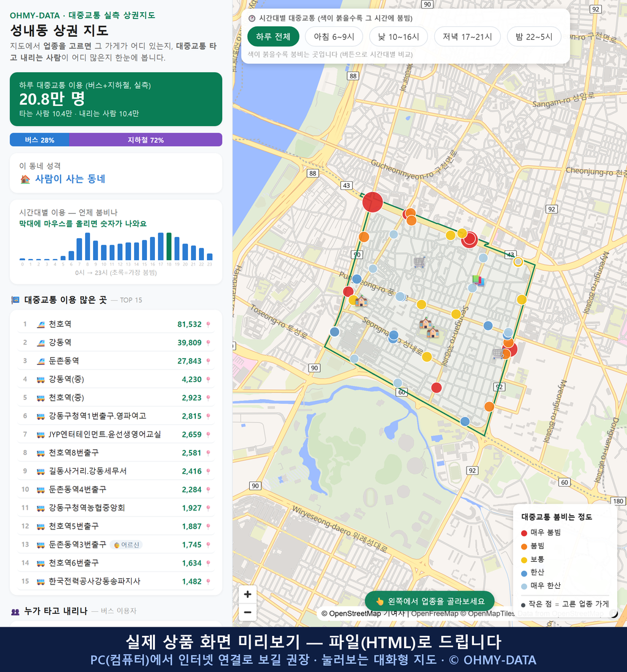Switch to the 아침 6~9시 time filter
Image resolution: width=627 pixels, height=672 pixels.
click(x=334, y=37)
